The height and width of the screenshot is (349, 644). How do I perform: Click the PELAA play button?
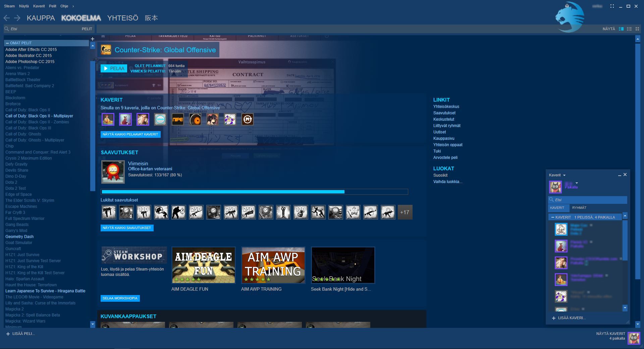pos(114,68)
